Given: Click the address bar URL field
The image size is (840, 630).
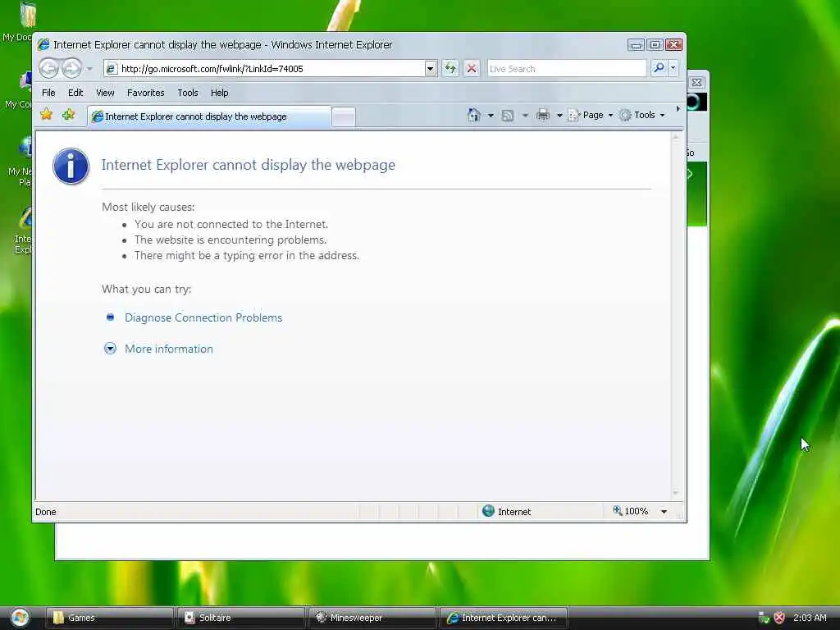Looking at the screenshot, I should pos(264,69).
